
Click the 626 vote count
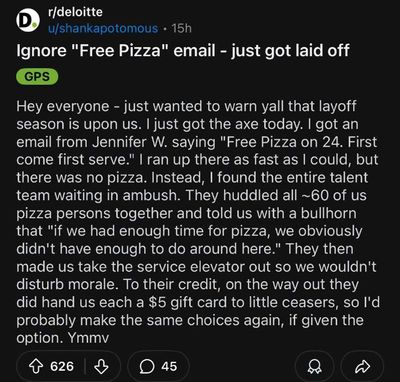[62, 367]
